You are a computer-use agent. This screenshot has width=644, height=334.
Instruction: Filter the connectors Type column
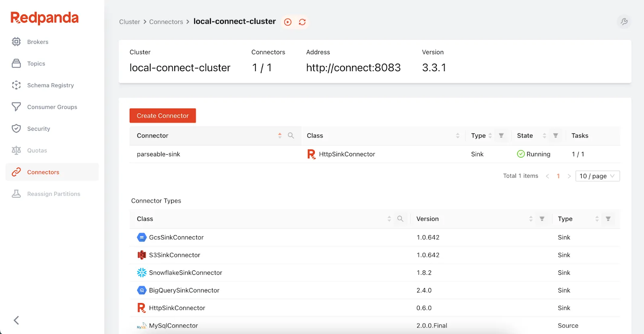[x=502, y=136]
